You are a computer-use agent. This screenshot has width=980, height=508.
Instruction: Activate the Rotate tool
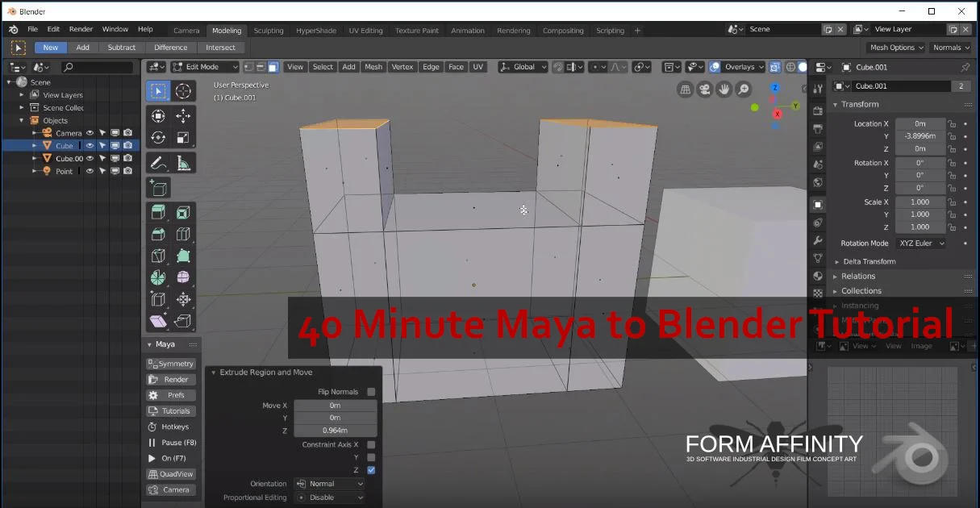(158, 136)
